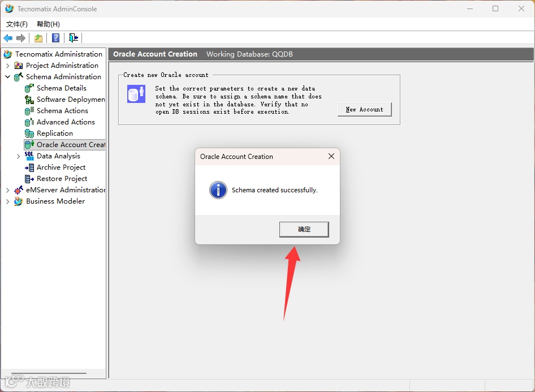Close the Oracle Account Creation dialog
The width and height of the screenshot is (535, 392).
tap(331, 156)
